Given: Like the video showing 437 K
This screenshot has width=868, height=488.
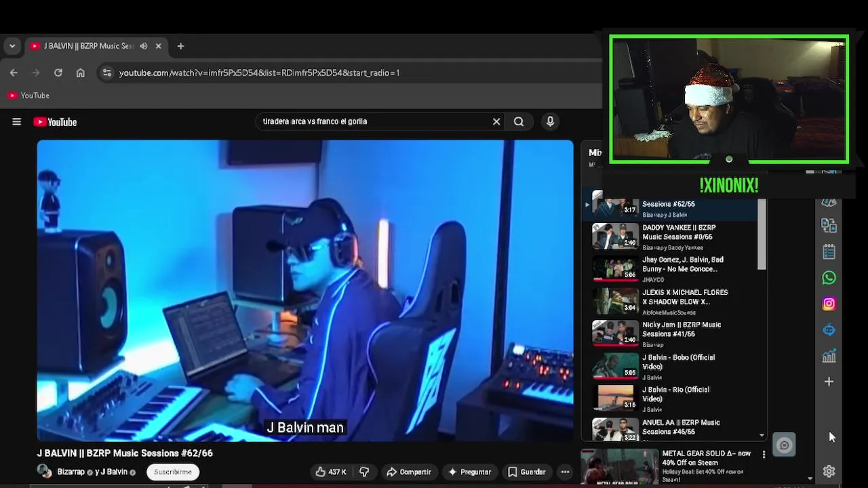Looking at the screenshot, I should (x=331, y=472).
